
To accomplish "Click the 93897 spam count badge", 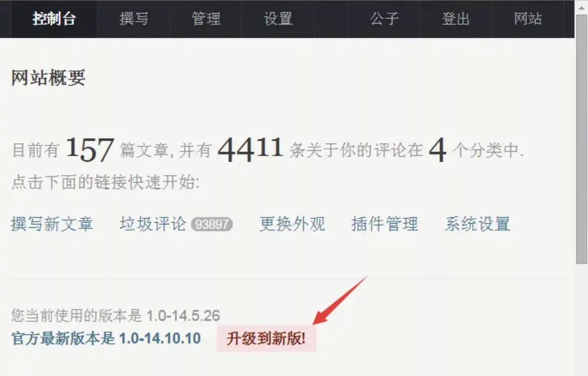I will pos(212,224).
